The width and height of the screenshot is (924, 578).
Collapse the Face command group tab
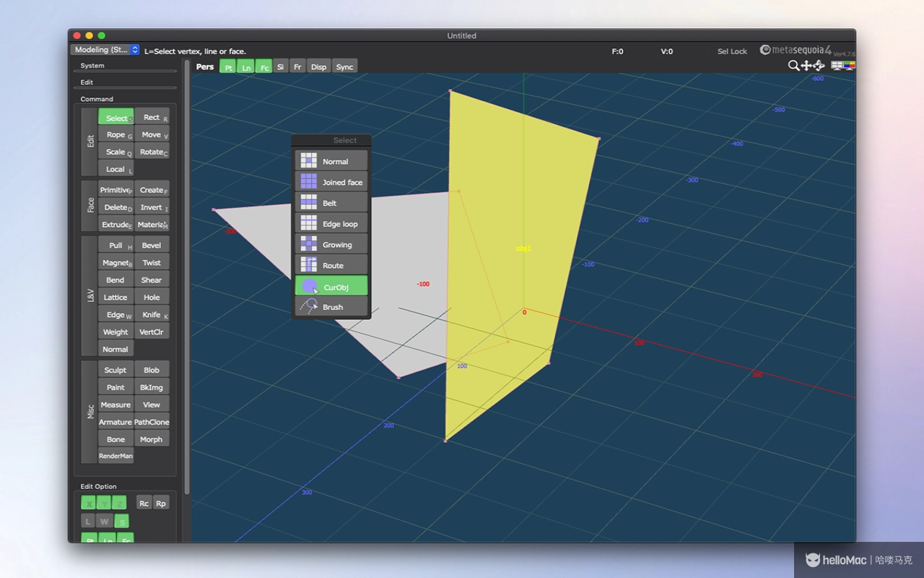(x=90, y=206)
